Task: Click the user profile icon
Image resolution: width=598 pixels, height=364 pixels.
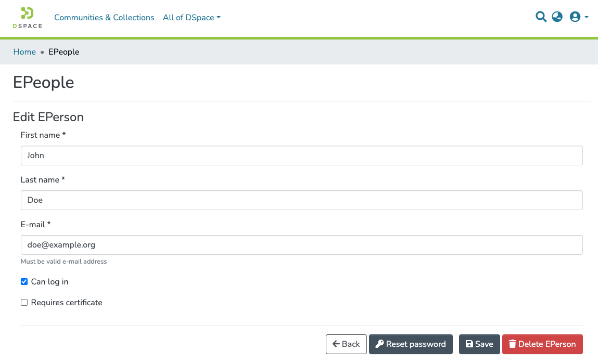Action: coord(575,17)
